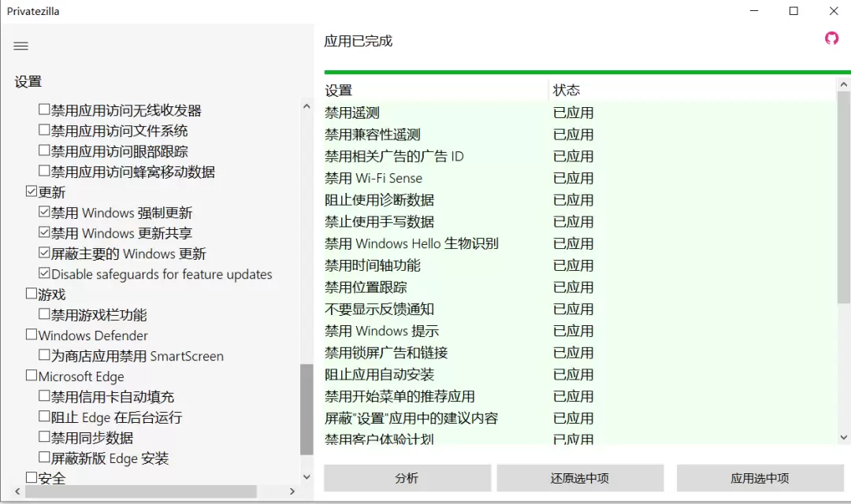Open the hamburger menu

pyautogui.click(x=20, y=46)
